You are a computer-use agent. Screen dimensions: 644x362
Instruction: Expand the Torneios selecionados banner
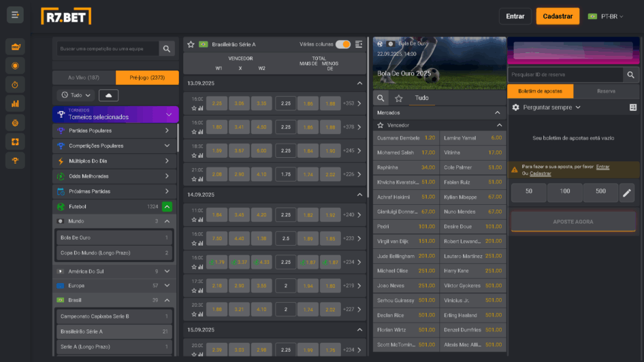point(116,114)
